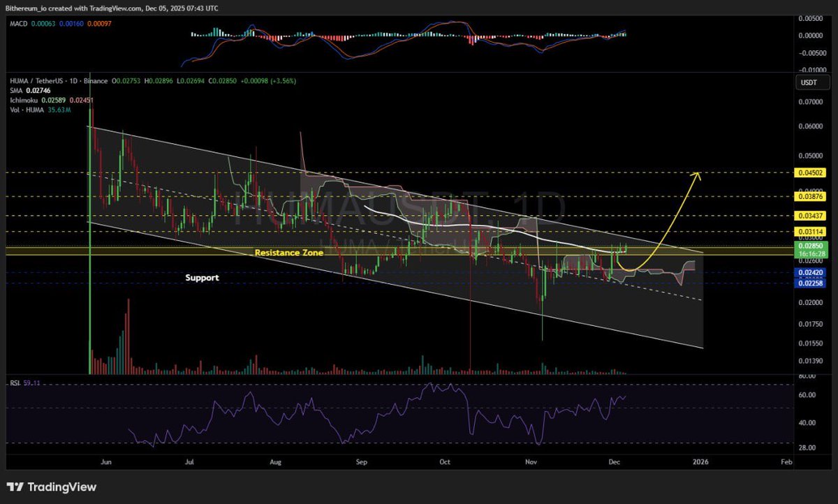Click the 0.01550 price axis label
The image size is (838, 504).
[x=809, y=343]
